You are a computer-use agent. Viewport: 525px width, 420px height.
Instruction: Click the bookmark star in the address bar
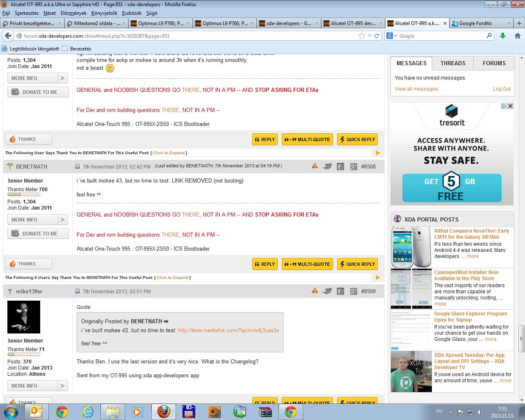click(x=361, y=36)
